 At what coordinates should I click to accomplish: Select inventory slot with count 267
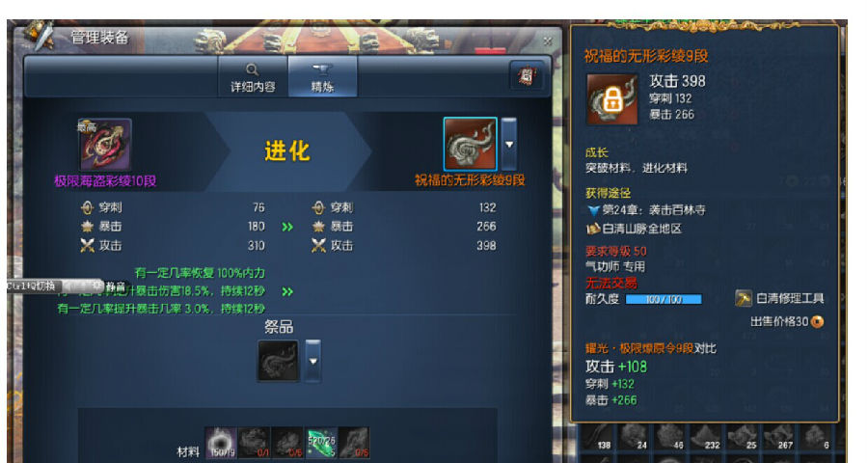(778, 438)
